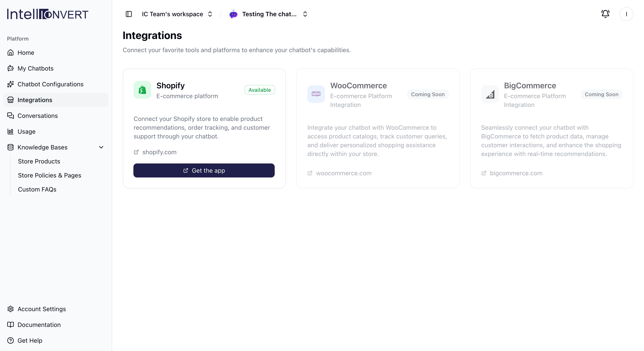The height and width of the screenshot is (351, 644).
Task: Open Chatbot Configurations via its icon
Action: pos(11,84)
